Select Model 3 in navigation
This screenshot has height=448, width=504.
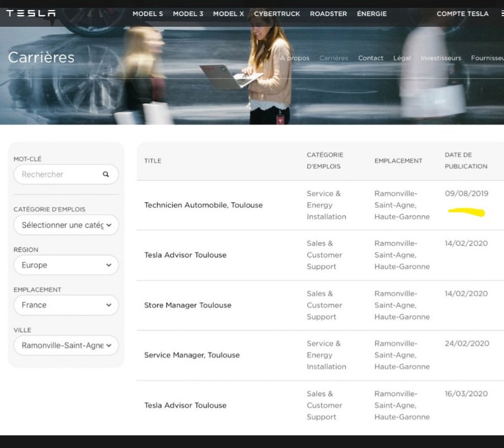(x=188, y=13)
